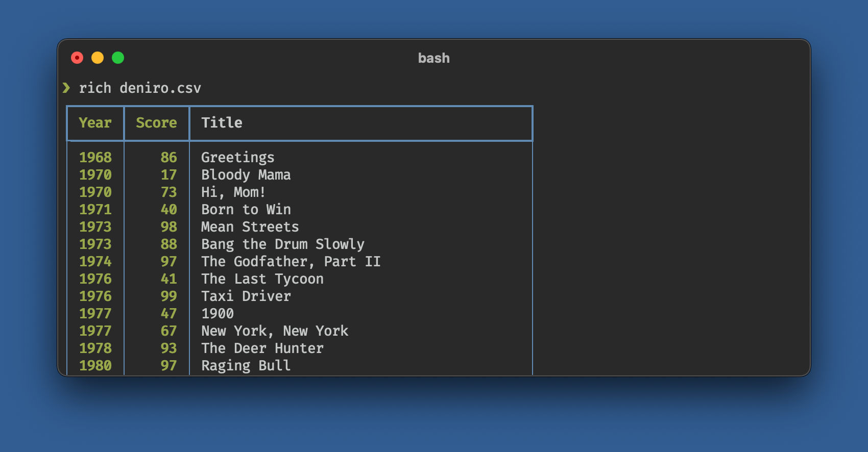Select the Raging Bull title

pos(246,366)
